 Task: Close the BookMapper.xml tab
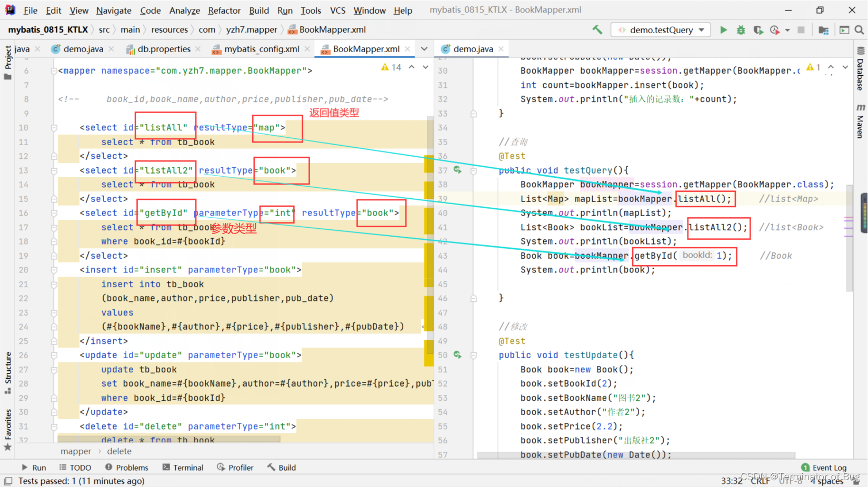(x=407, y=49)
